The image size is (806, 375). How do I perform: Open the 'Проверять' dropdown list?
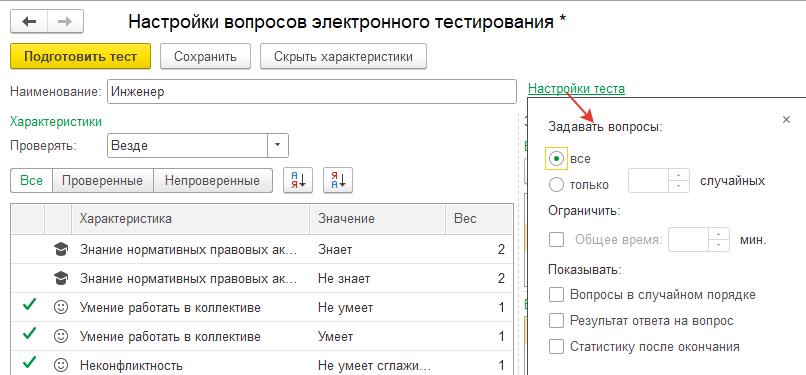(x=278, y=145)
